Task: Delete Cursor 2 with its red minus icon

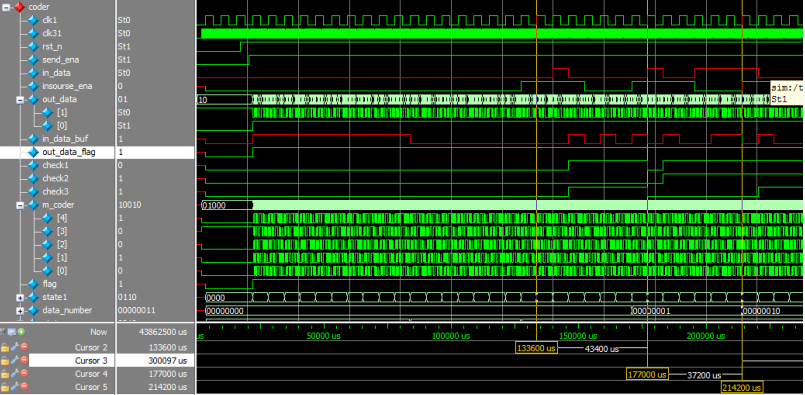Action: pyautogui.click(x=24, y=347)
